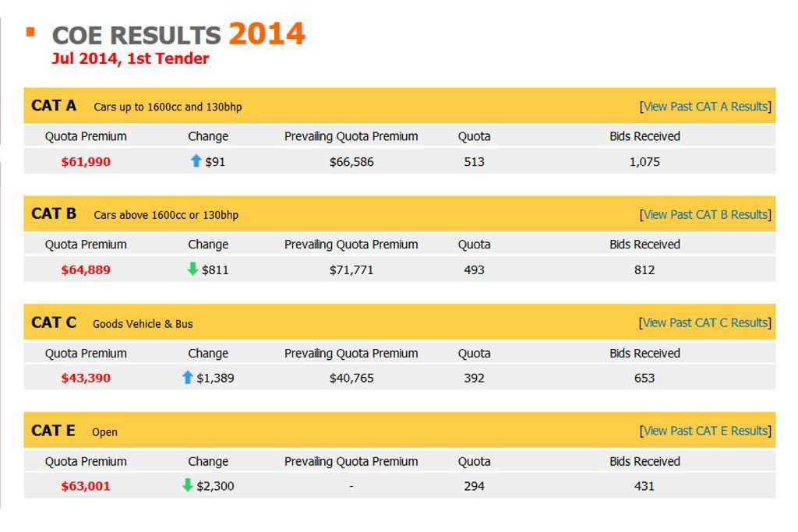The width and height of the screenshot is (798, 532).
Task: Click the CAT C quota value 392
Action: 474,379
